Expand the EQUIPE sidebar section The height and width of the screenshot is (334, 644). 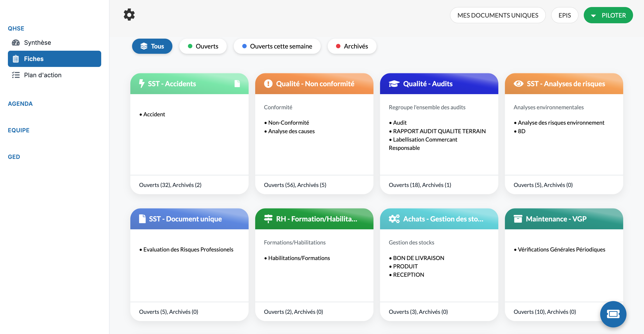tap(18, 130)
